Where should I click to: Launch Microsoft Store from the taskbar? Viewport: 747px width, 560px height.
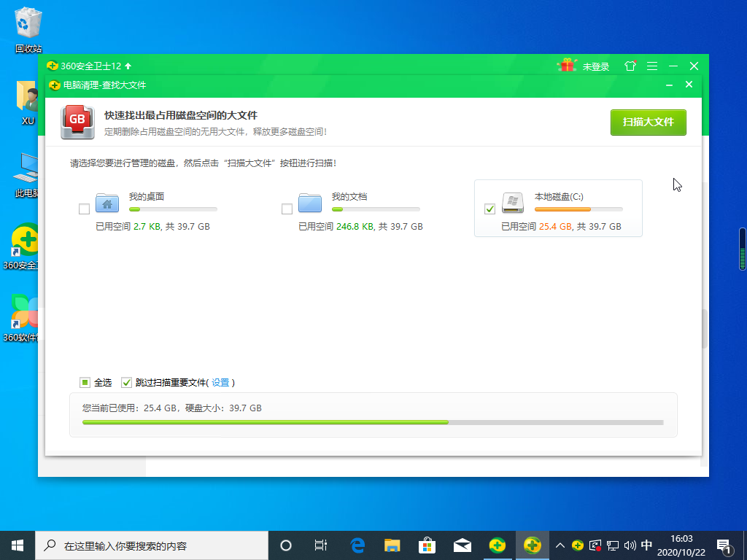point(427,545)
